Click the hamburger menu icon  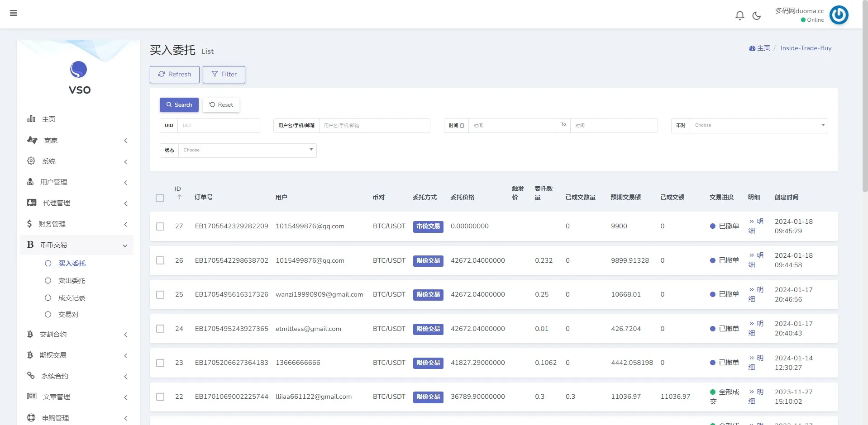point(14,13)
